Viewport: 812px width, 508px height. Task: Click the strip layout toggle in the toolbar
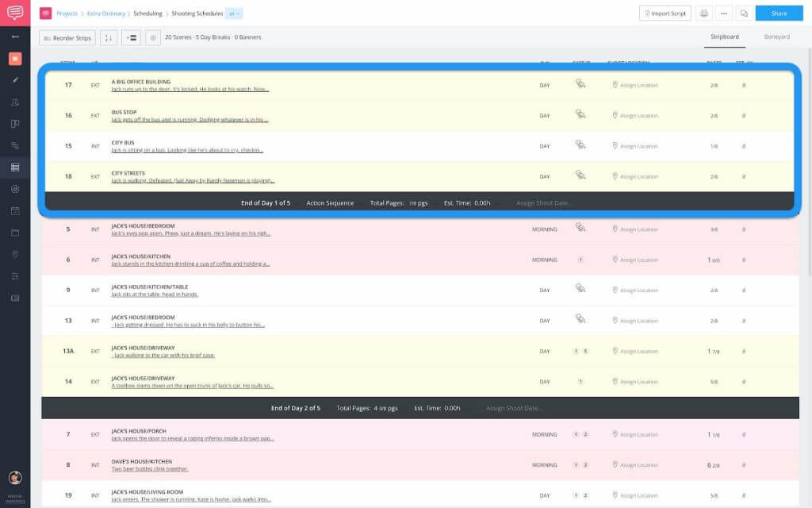click(129, 37)
